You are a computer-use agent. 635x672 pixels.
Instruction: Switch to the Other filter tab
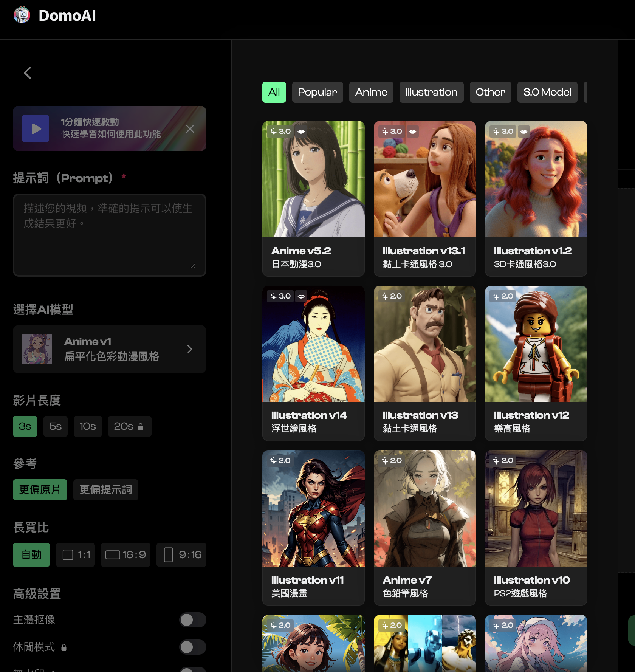(x=491, y=92)
